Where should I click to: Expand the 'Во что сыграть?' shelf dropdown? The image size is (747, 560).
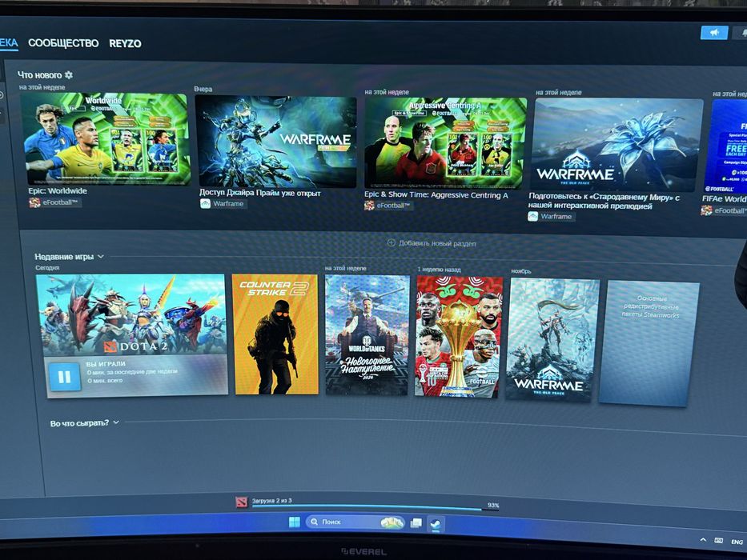(116, 422)
